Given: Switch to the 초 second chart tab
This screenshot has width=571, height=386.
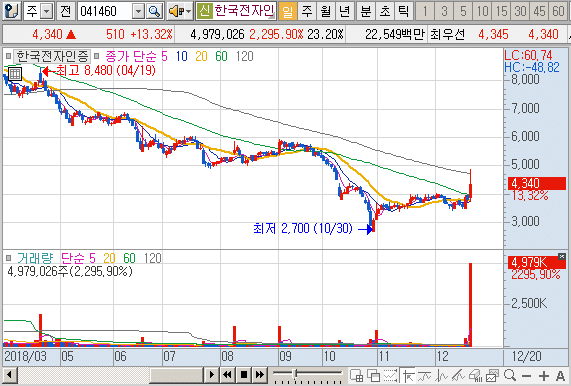Looking at the screenshot, I should (x=385, y=11).
